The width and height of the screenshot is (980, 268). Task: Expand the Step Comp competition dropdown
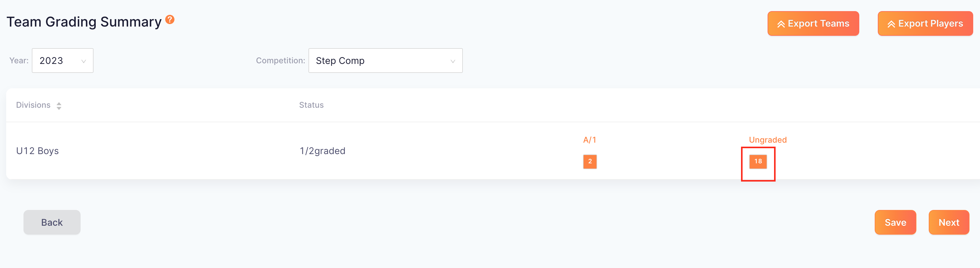(x=385, y=61)
